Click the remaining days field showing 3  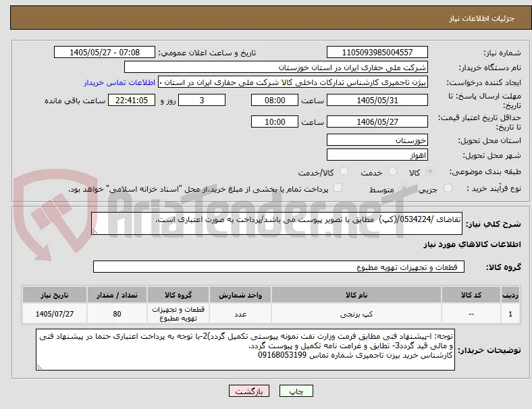pyautogui.click(x=202, y=101)
